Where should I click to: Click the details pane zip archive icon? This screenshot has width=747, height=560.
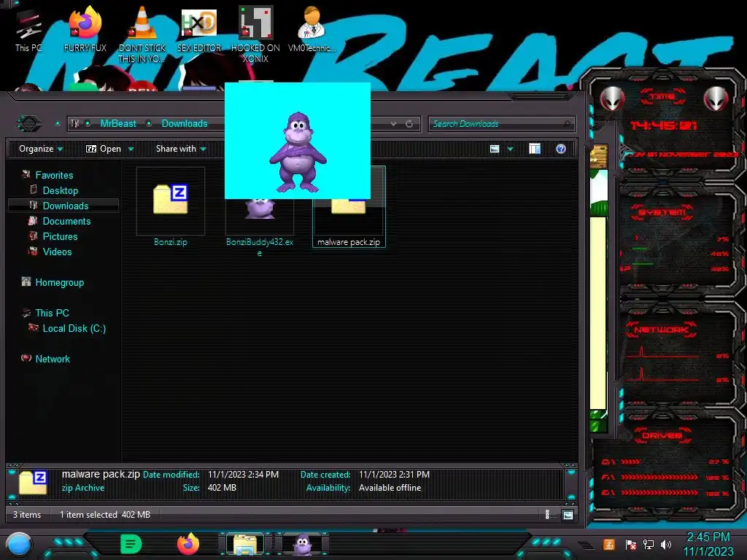[33, 483]
